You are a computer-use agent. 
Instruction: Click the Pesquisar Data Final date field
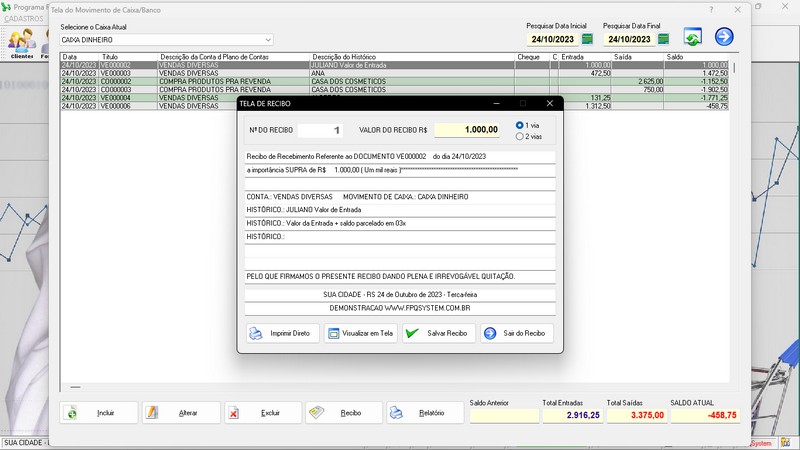click(629, 39)
